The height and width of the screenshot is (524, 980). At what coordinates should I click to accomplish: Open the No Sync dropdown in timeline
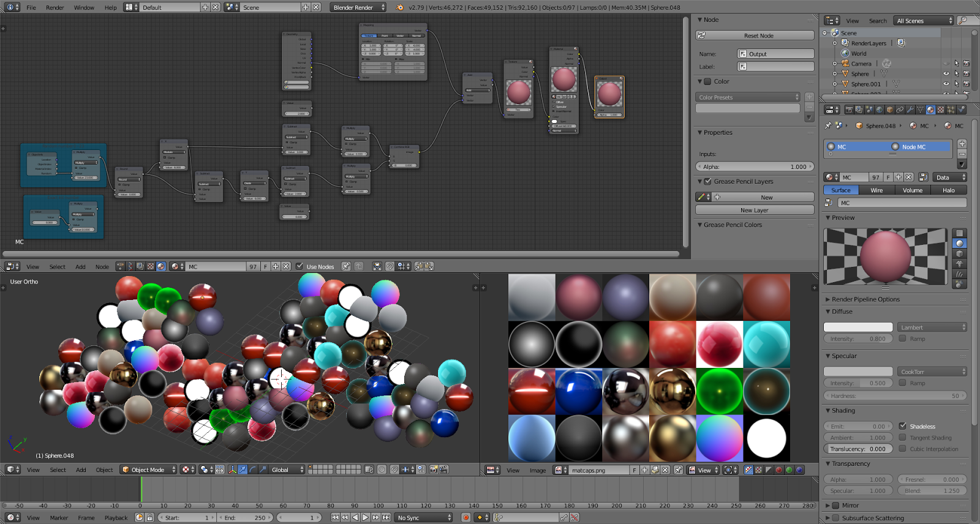(423, 517)
